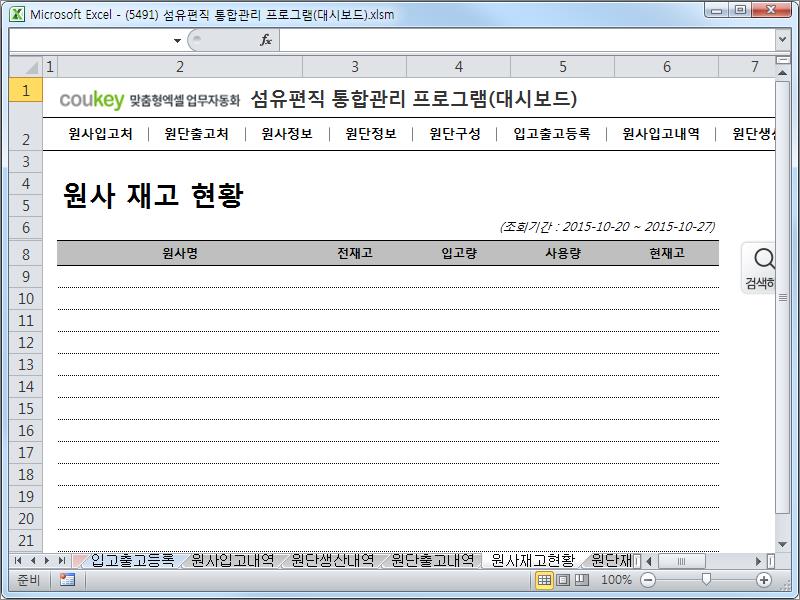Click the magnifier search icon button
Image resolution: width=800 pixels, height=600 pixels.
coord(760,268)
